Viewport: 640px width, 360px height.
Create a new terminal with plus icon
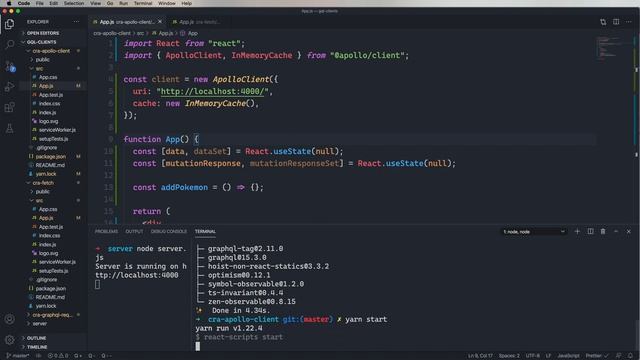(x=577, y=231)
